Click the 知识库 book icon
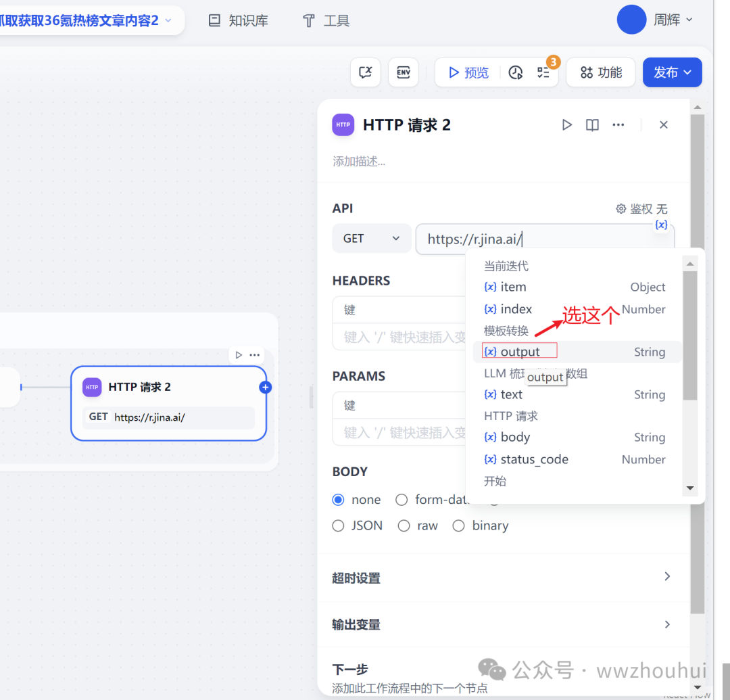Screen dimensions: 730x700 [x=214, y=20]
